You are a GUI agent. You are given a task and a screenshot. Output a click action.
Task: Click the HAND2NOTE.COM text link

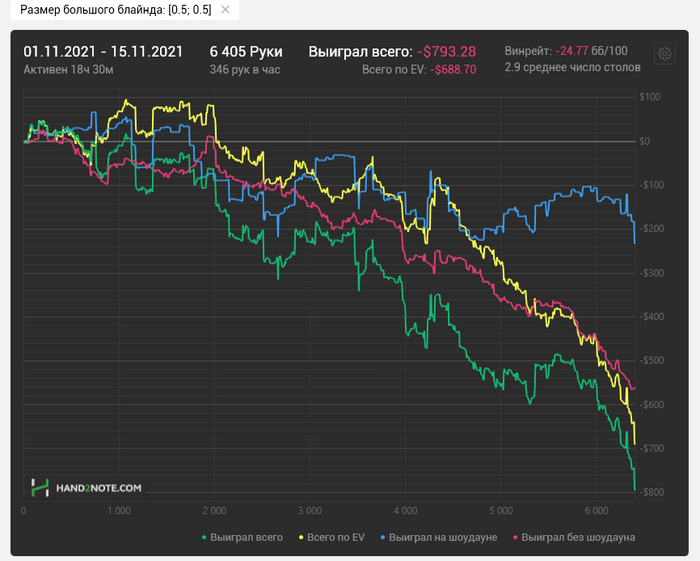click(99, 488)
